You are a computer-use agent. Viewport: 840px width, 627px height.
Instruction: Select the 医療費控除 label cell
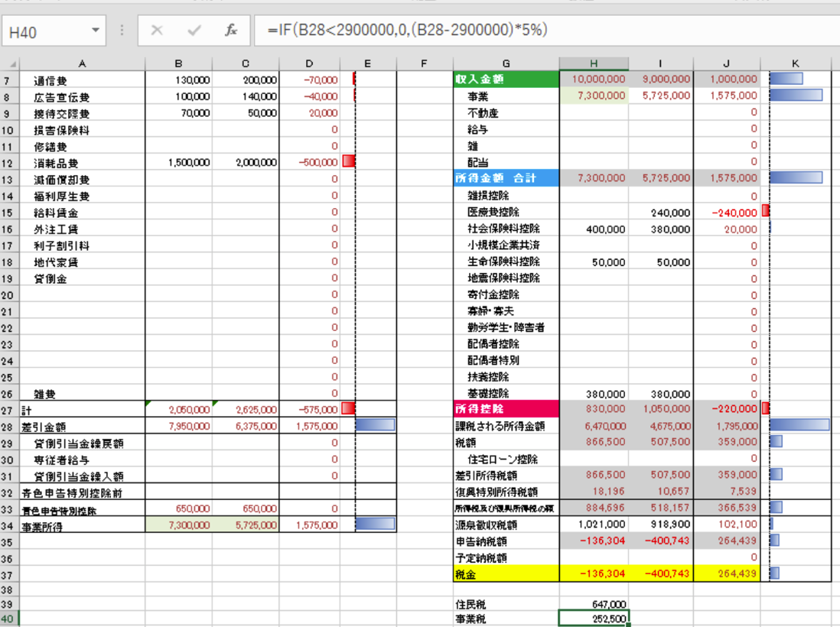(506, 212)
